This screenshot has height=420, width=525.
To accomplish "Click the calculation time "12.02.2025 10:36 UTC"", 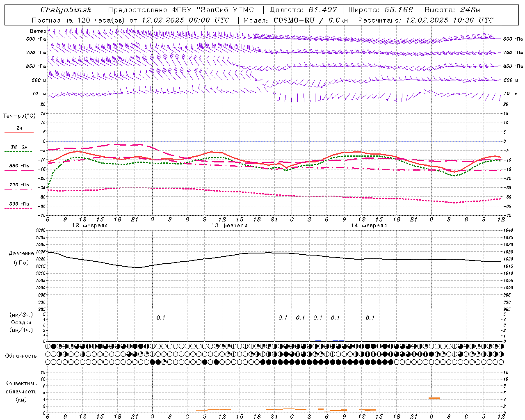I will coord(450,20).
